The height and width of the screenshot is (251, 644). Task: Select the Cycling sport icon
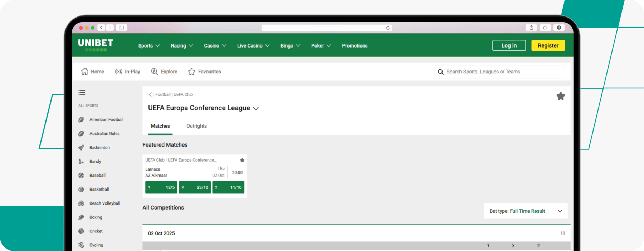81,245
